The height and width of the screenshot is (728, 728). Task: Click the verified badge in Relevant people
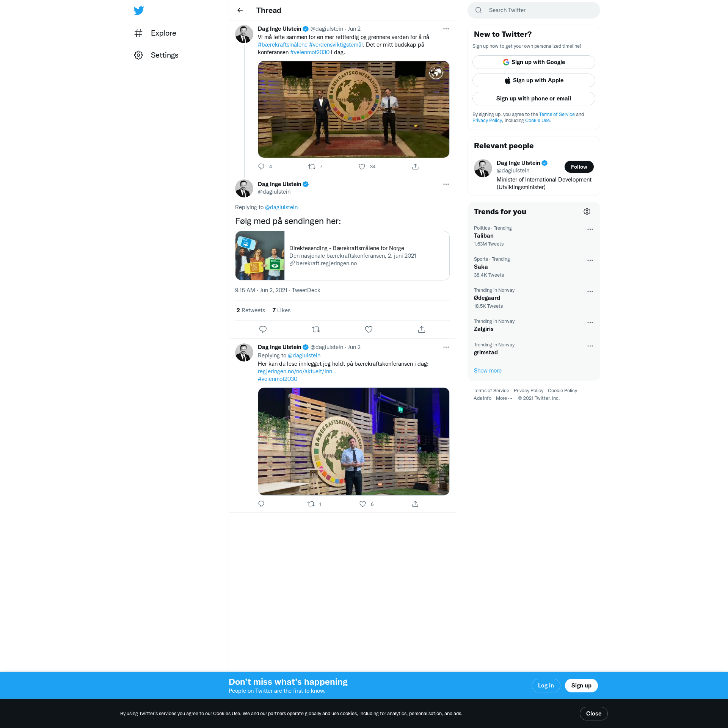(544, 163)
